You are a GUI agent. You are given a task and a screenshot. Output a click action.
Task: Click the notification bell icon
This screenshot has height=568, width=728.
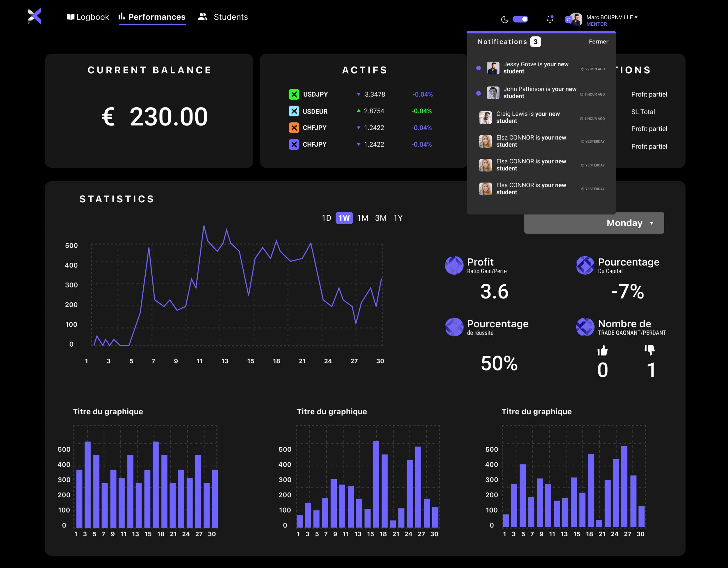550,19
